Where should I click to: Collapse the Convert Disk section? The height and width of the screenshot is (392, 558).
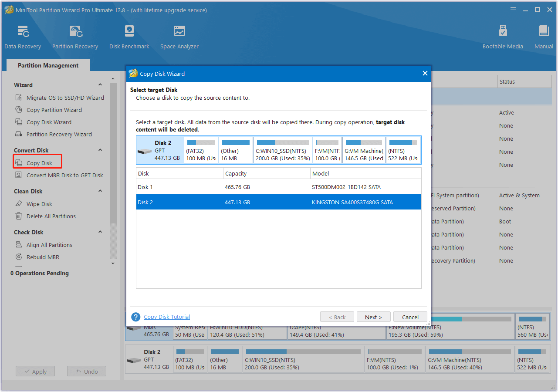click(100, 150)
